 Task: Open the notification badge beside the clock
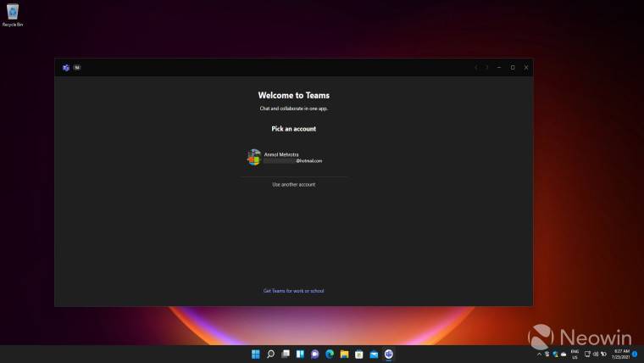pyautogui.click(x=635, y=354)
